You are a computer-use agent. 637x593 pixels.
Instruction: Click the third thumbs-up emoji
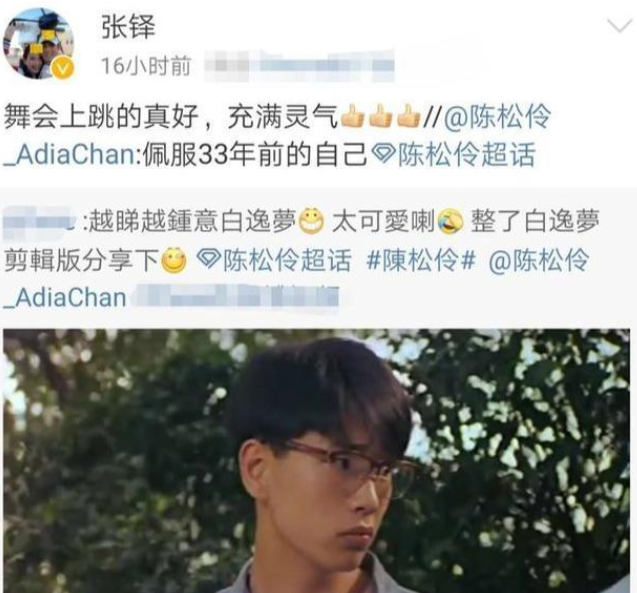point(409,115)
